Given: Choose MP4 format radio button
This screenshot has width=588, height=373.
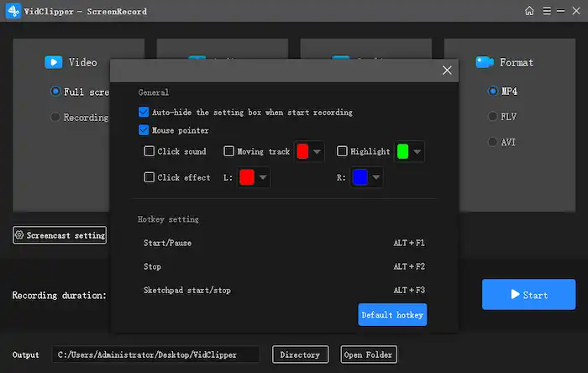Looking at the screenshot, I should pos(492,91).
